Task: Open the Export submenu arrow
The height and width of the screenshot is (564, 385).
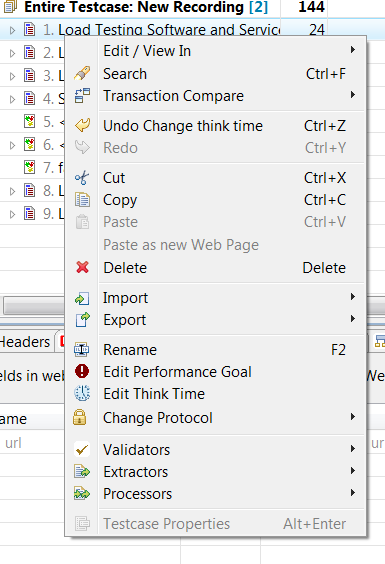Action: coord(353,319)
